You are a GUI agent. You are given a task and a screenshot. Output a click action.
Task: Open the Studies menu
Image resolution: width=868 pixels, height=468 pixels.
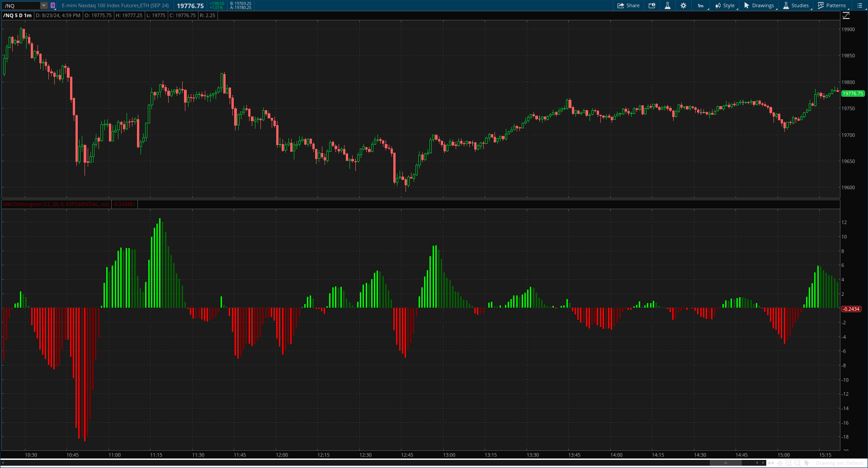tap(796, 5)
